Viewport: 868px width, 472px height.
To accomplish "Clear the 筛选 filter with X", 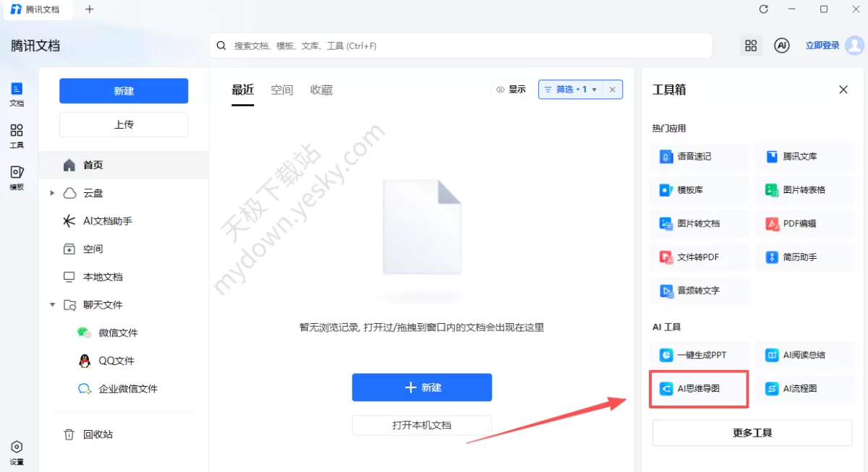I will point(612,90).
